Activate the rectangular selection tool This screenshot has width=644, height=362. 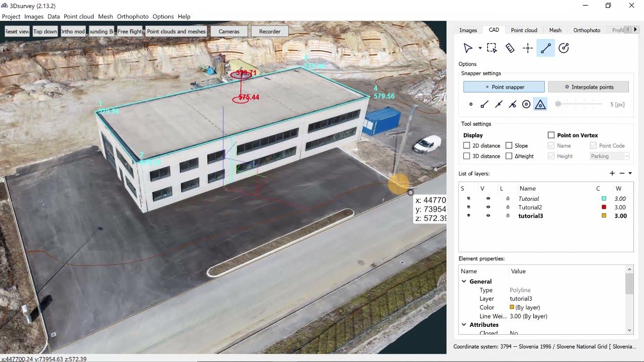492,48
